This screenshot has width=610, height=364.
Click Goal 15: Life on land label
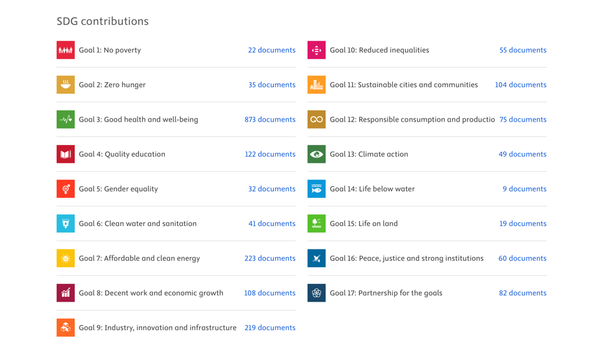[x=364, y=223]
